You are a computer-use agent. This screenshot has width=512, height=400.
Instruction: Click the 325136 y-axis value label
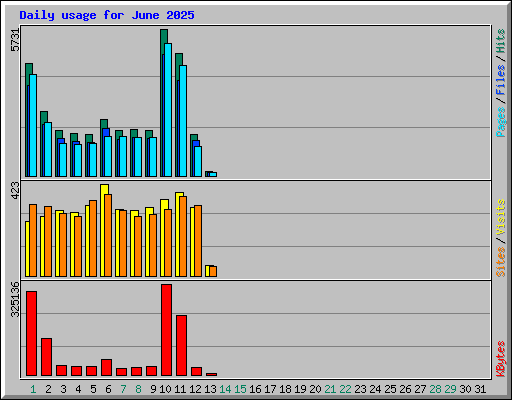click(15, 299)
